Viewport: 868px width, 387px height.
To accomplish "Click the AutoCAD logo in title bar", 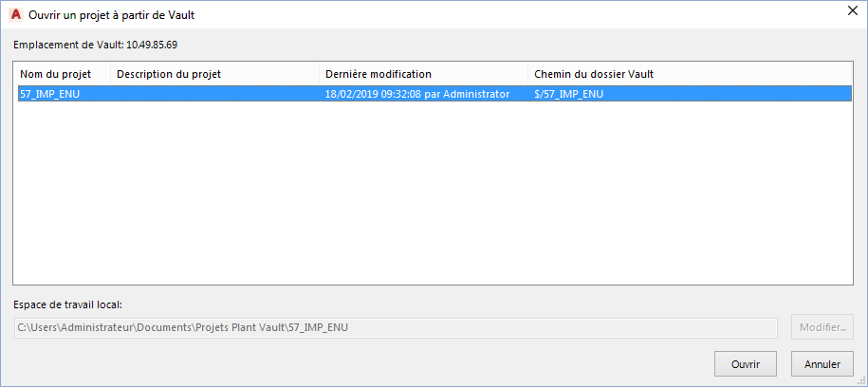I will [x=15, y=15].
